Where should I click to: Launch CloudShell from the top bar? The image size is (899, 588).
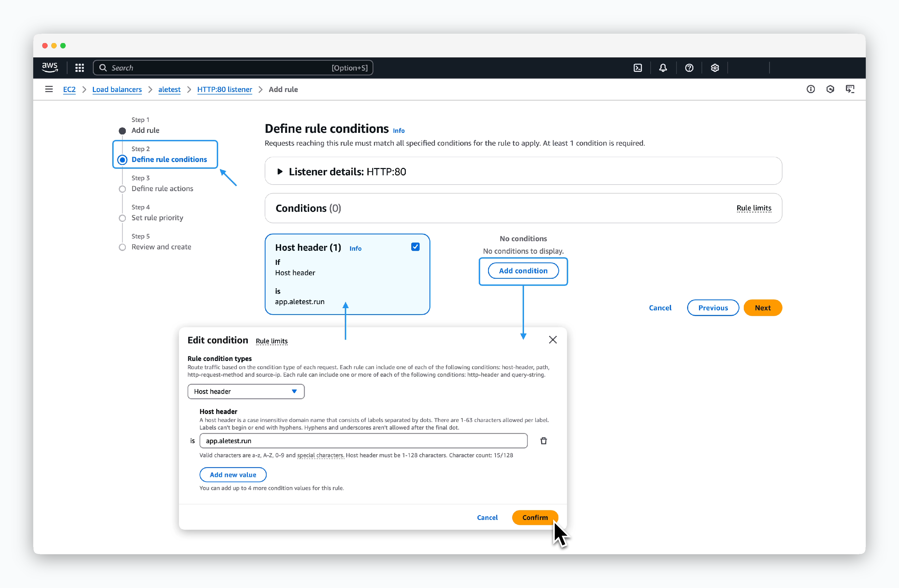click(x=638, y=68)
